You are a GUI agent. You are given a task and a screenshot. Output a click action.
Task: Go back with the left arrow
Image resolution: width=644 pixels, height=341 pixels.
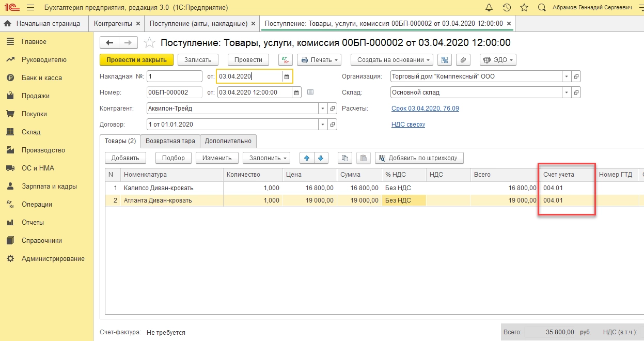pyautogui.click(x=109, y=43)
